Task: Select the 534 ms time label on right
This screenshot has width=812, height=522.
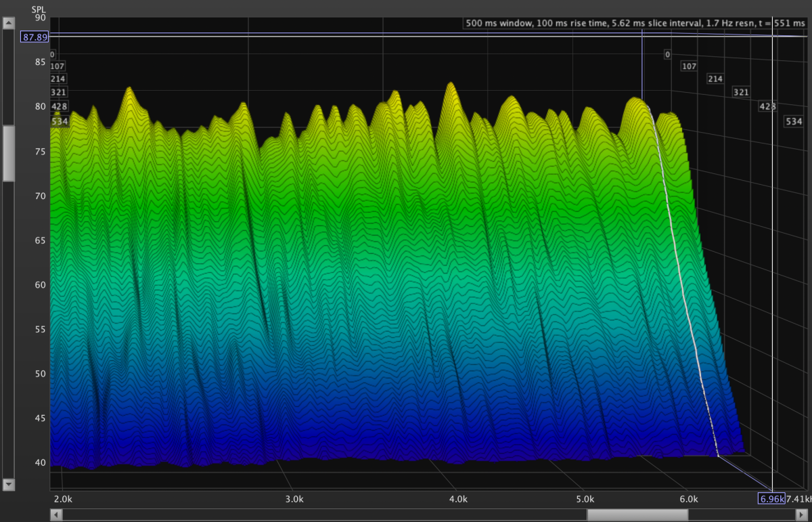Action: click(793, 122)
